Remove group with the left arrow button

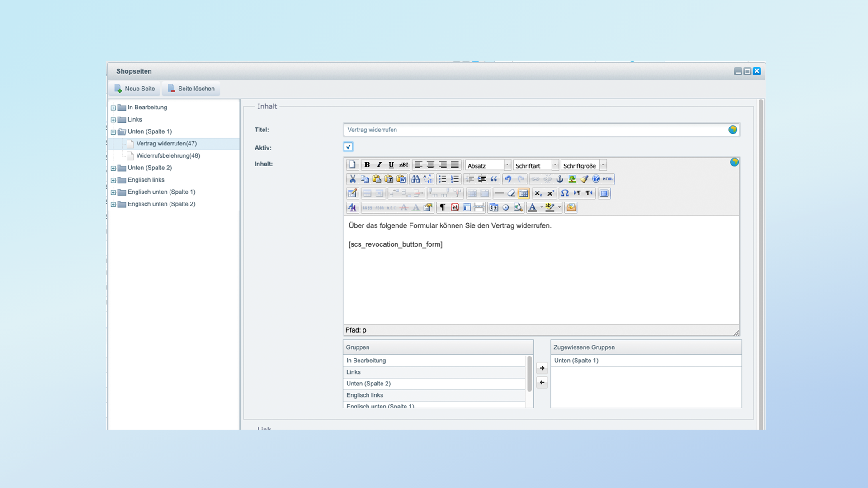tap(542, 383)
